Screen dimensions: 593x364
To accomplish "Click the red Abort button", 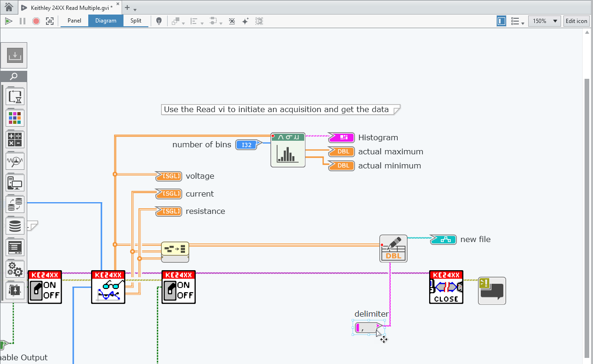I will 36,21.
